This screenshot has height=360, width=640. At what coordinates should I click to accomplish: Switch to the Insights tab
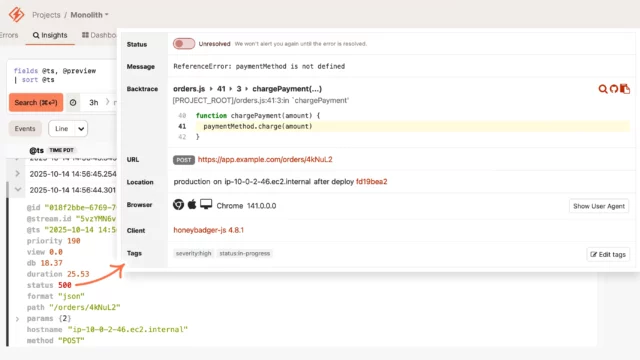coord(50,35)
